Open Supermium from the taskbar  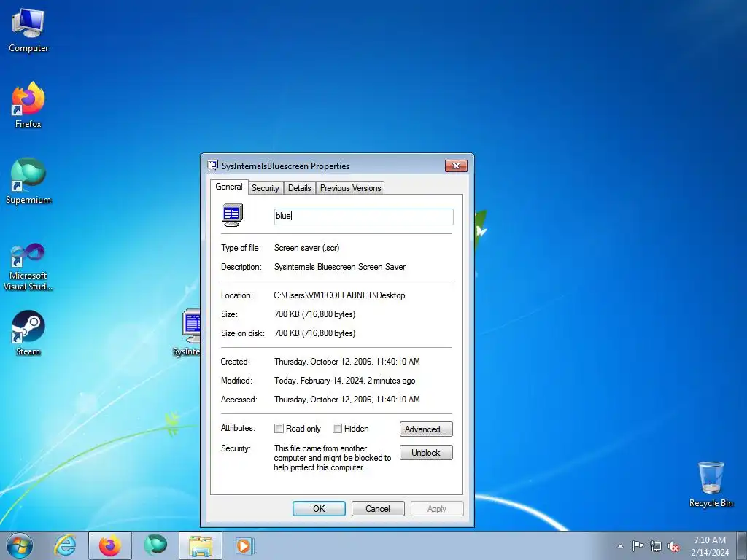(x=155, y=545)
